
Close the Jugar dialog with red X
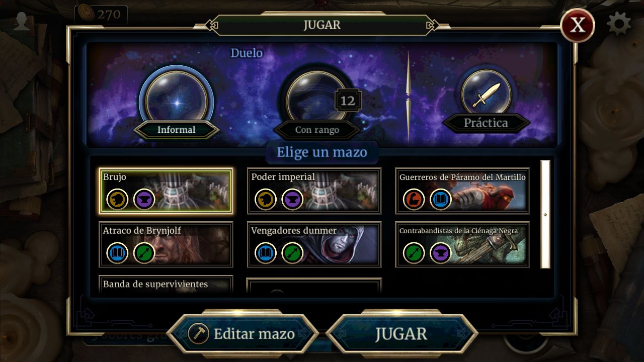(578, 25)
